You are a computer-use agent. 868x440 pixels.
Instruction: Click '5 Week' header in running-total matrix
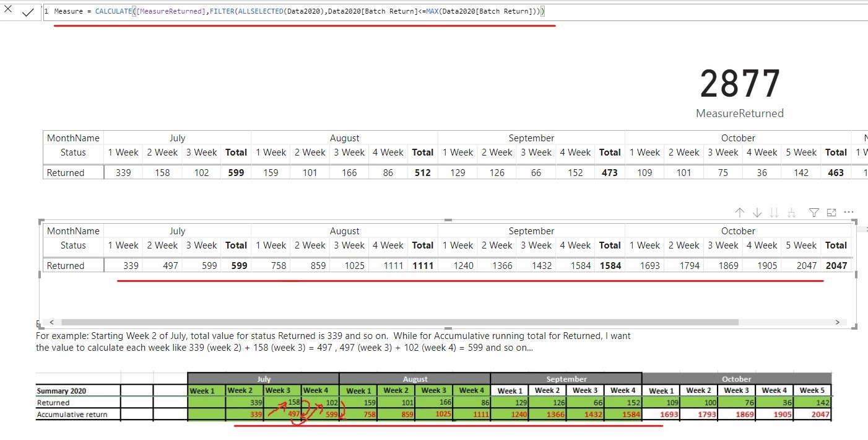pyautogui.click(x=802, y=245)
